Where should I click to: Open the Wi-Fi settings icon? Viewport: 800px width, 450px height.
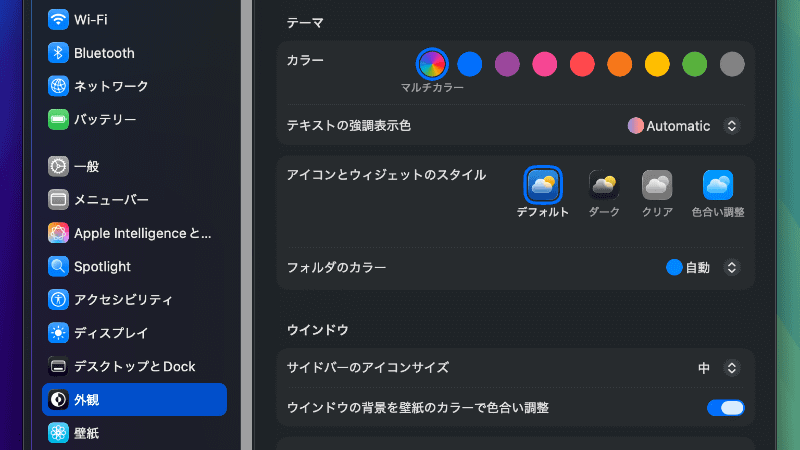(x=58, y=19)
